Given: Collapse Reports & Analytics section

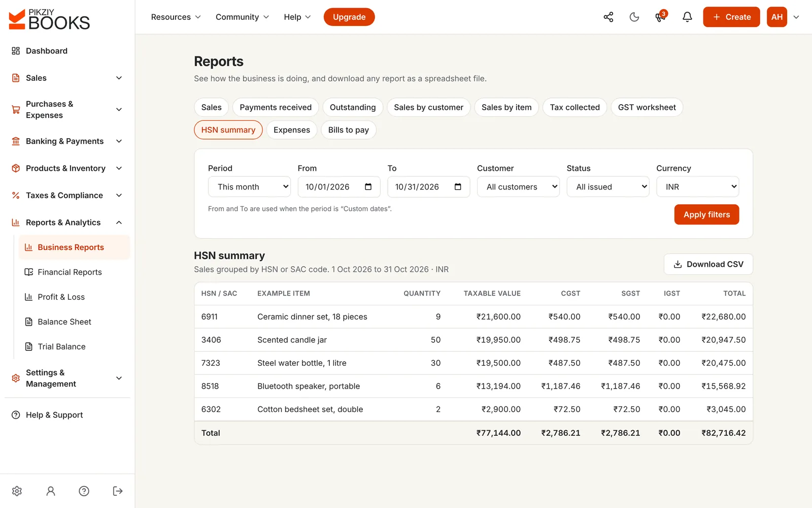Looking at the screenshot, I should click(67, 223).
